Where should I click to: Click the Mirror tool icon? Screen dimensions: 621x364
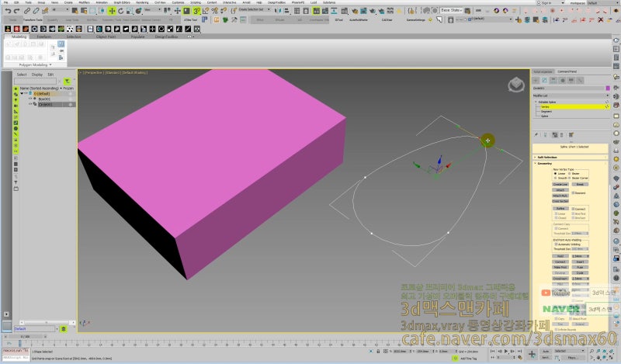(x=278, y=11)
